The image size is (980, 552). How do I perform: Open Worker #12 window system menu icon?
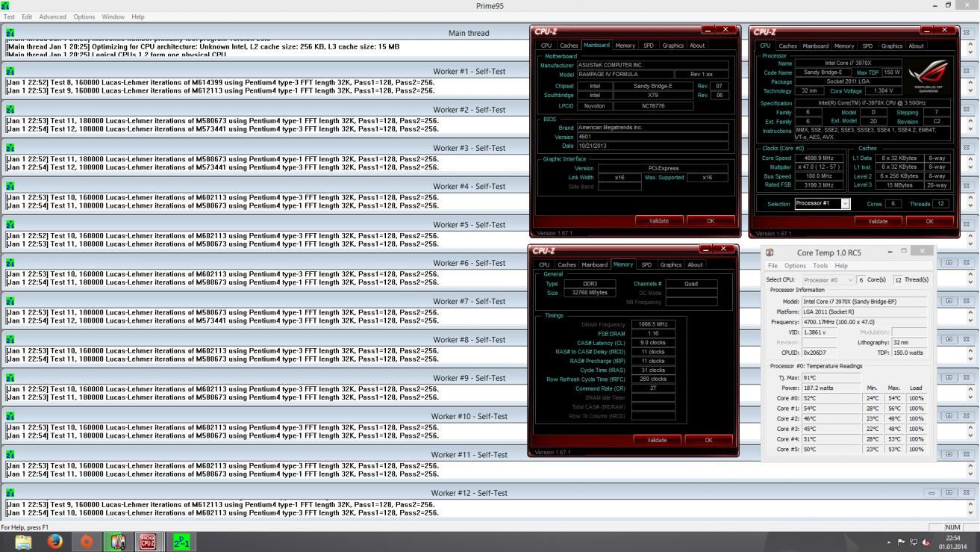pyautogui.click(x=10, y=493)
